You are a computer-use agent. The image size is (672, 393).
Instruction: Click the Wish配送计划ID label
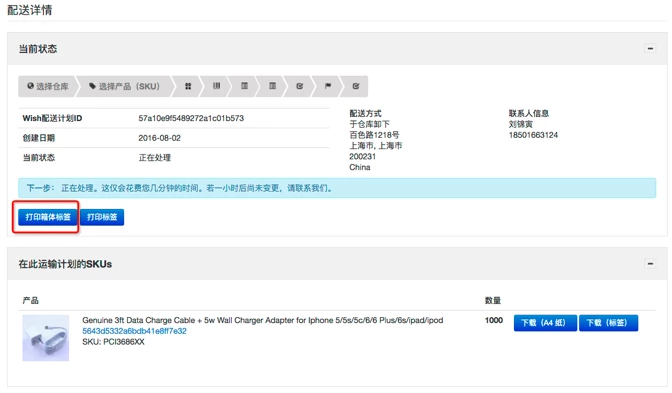[x=52, y=118]
